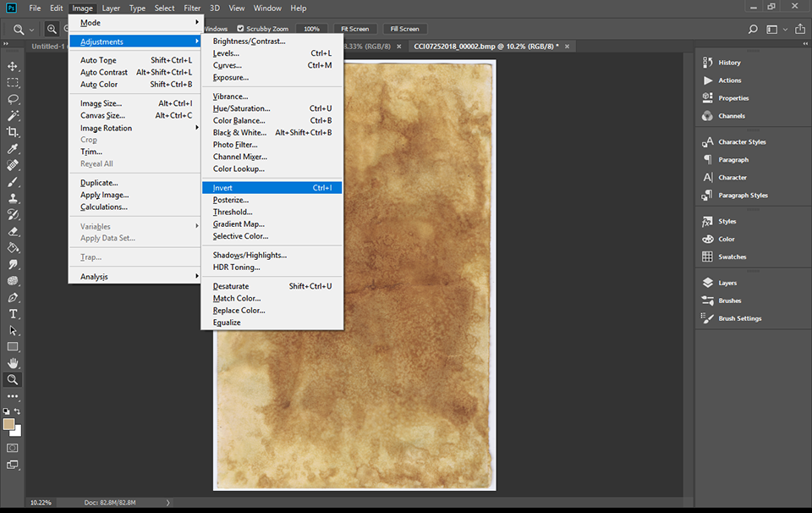Select the Move tool
Viewport: 812px width, 513px height.
pos(13,66)
